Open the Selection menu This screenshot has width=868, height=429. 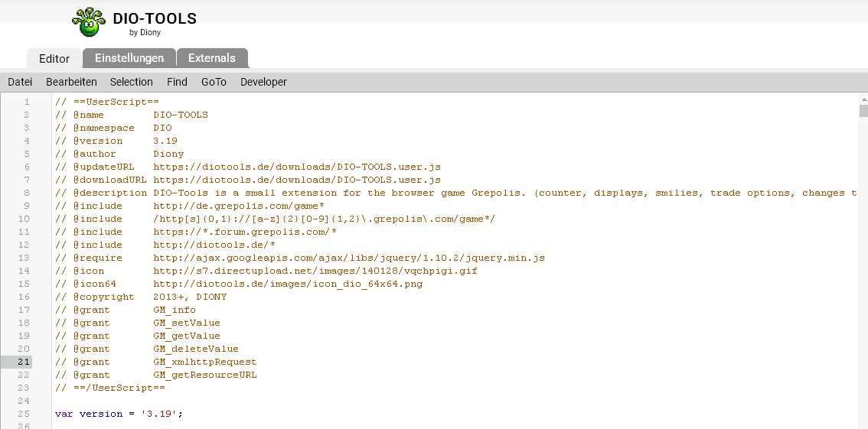click(x=132, y=82)
